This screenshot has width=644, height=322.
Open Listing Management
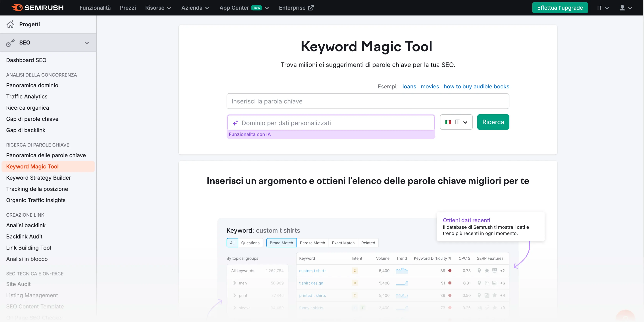pyautogui.click(x=32, y=295)
